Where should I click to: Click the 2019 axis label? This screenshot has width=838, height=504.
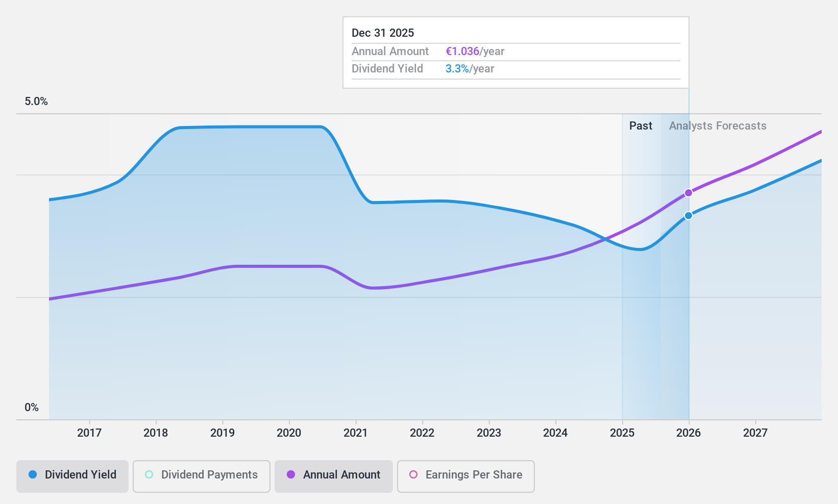coord(223,433)
